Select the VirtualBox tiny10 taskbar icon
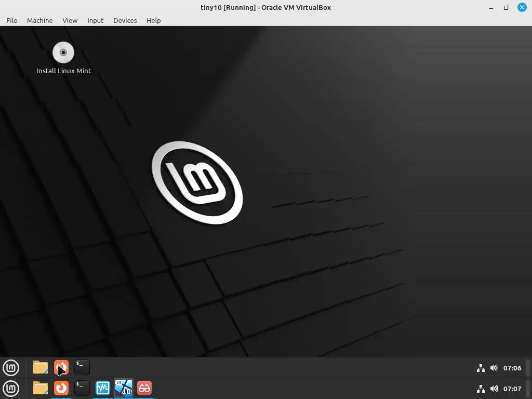 pos(124,388)
